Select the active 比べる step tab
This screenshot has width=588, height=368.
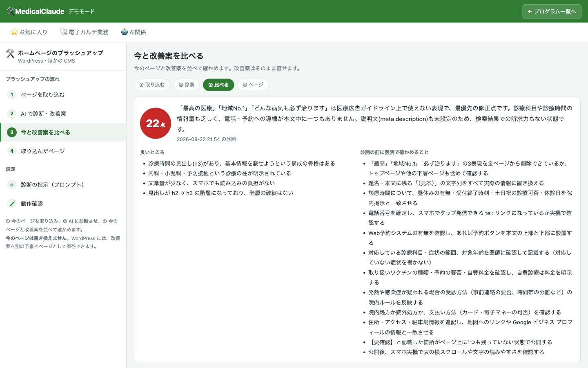coord(218,85)
